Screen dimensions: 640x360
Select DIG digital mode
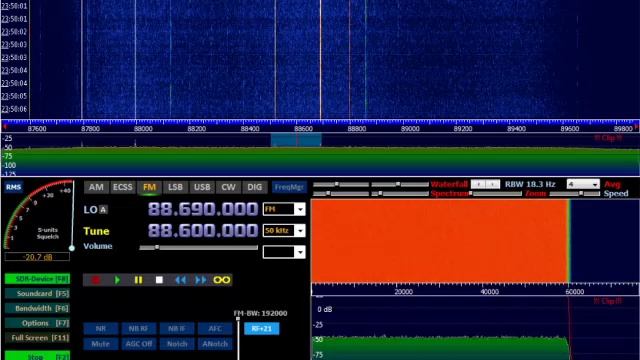tap(254, 187)
